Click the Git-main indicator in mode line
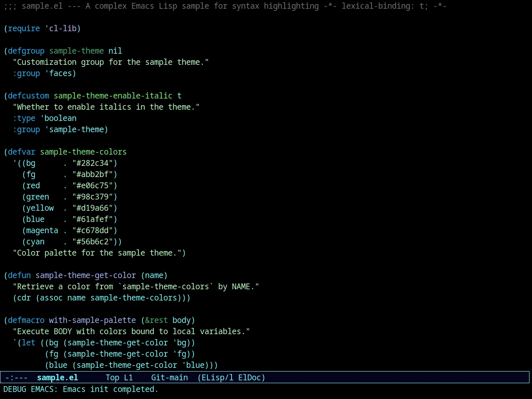The image size is (532, 399). 170,377
